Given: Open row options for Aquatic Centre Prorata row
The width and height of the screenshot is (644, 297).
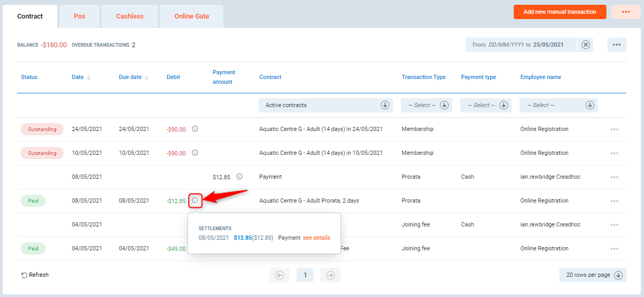Looking at the screenshot, I should pos(614,201).
